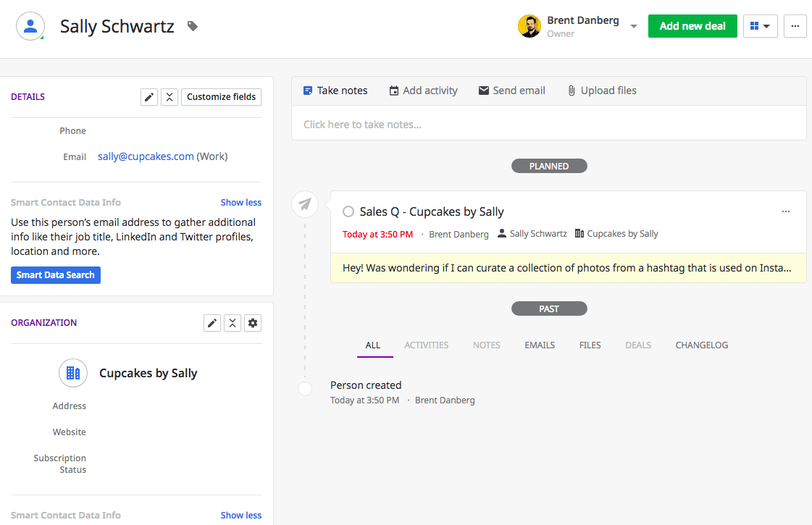Screen dimensions: 812x525
Task: Open the Organization gear settings
Action: tap(253, 323)
